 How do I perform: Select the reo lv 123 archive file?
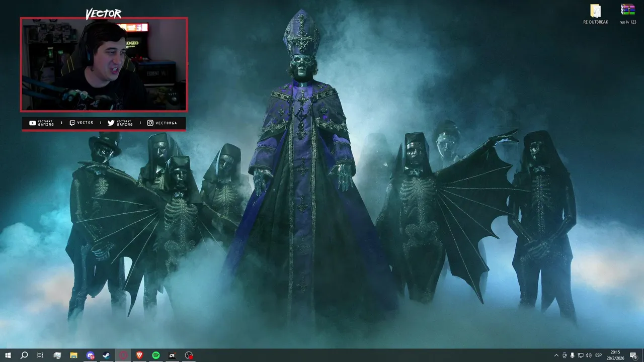tap(627, 14)
